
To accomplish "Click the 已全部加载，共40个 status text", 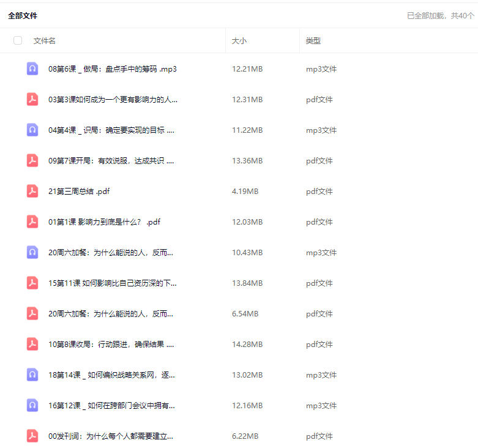I will click(440, 16).
